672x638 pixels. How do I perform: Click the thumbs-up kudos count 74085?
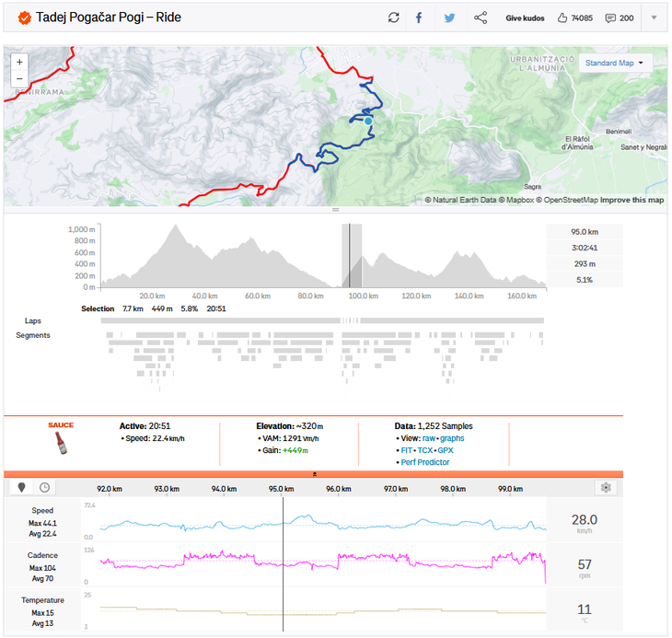pyautogui.click(x=574, y=18)
